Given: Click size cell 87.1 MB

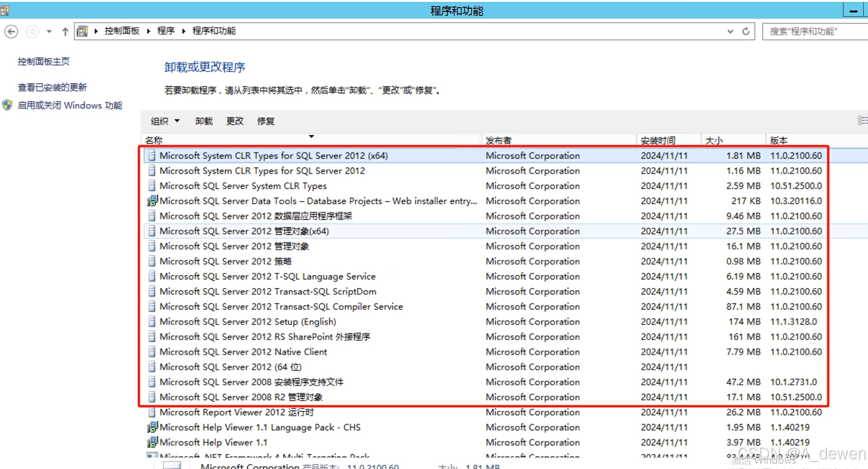Looking at the screenshot, I should pos(743,307).
